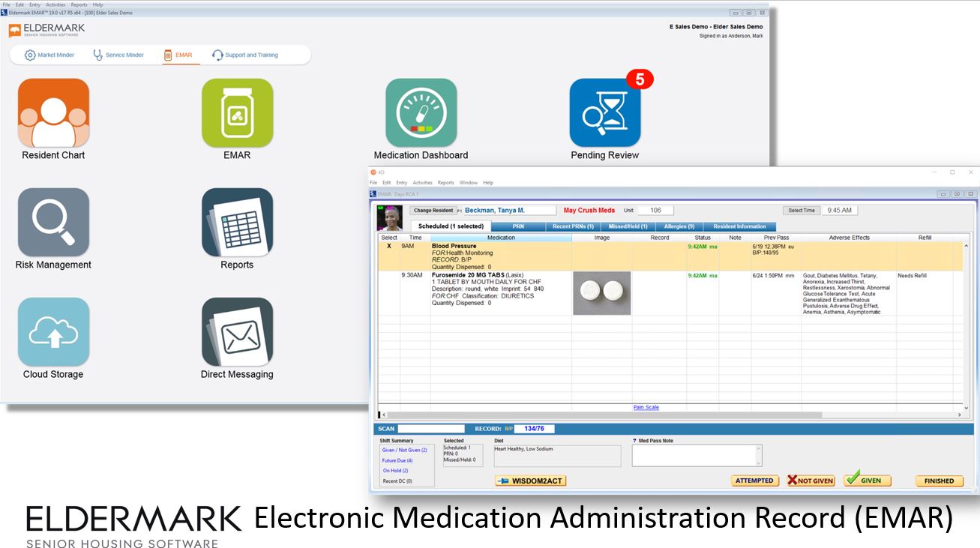This screenshot has height=548, width=980.
Task: Select the Furosemide 20 MG TABS row
Action: 670,293
